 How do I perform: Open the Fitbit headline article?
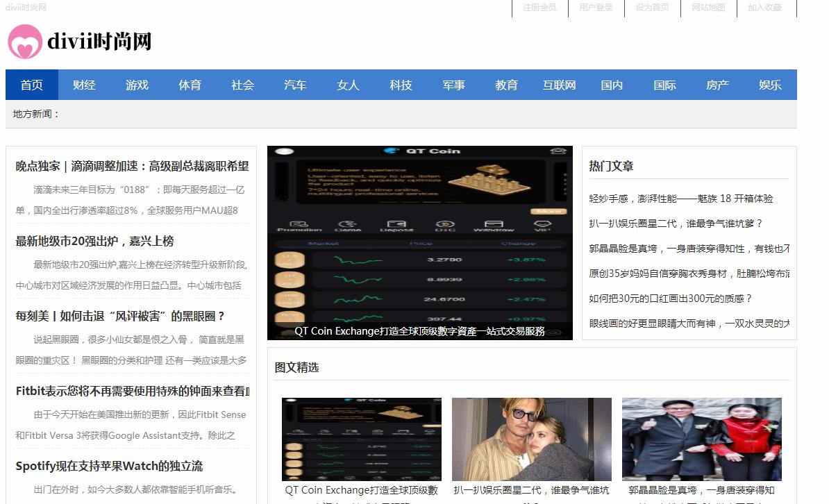point(132,392)
